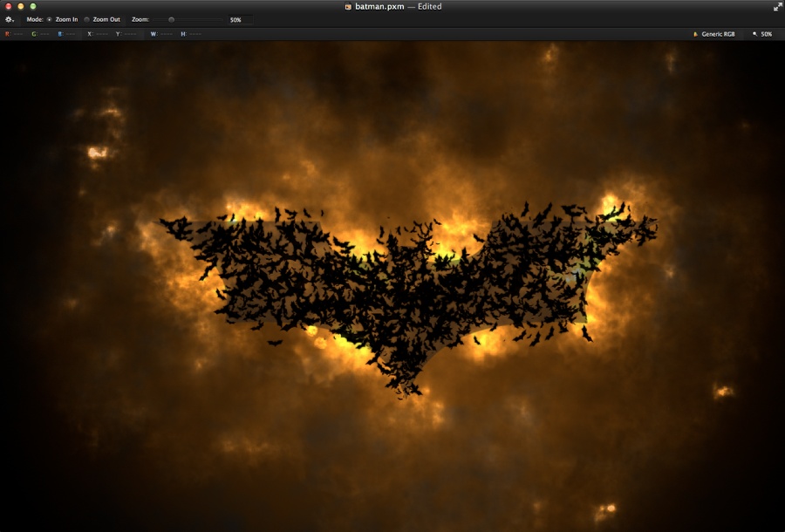Click the batman.pxm document icon in title bar
The width and height of the screenshot is (785, 532).
348,6
